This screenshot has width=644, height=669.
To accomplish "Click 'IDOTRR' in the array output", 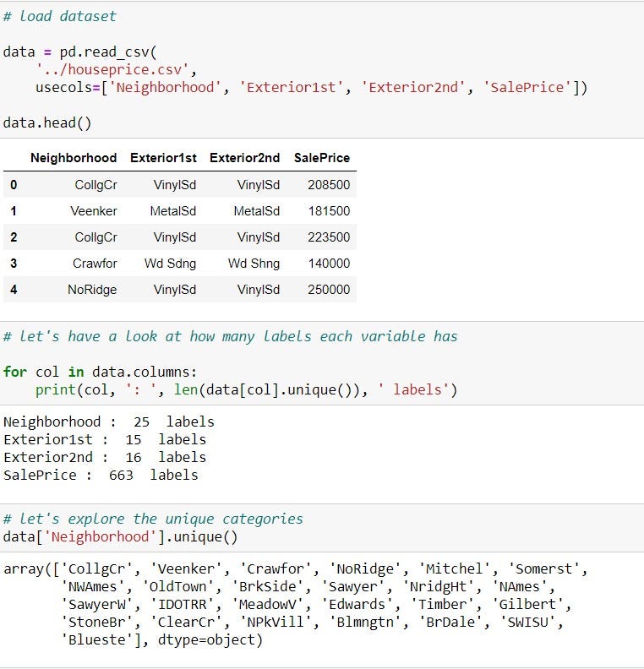I will (183, 604).
